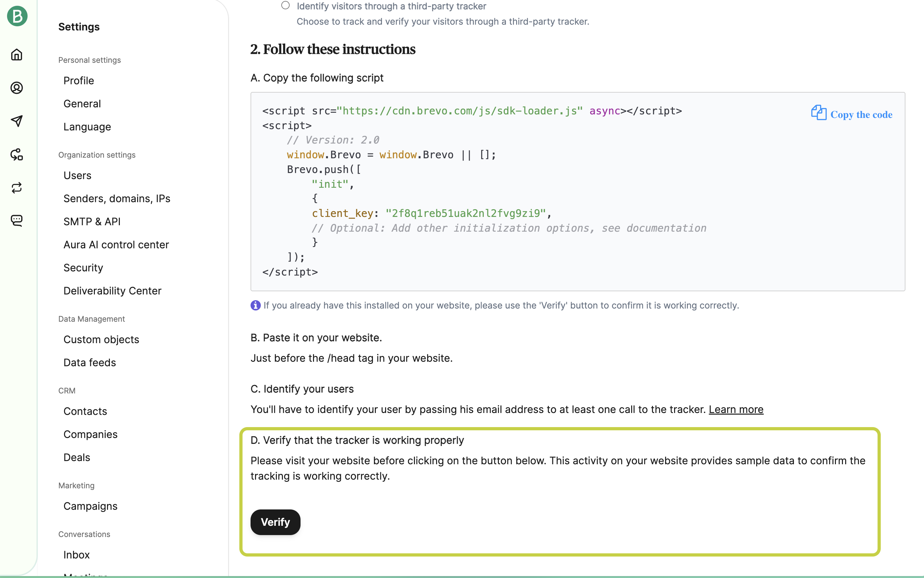Open CRM Contacts settings
The image size is (924, 578).
85,411
